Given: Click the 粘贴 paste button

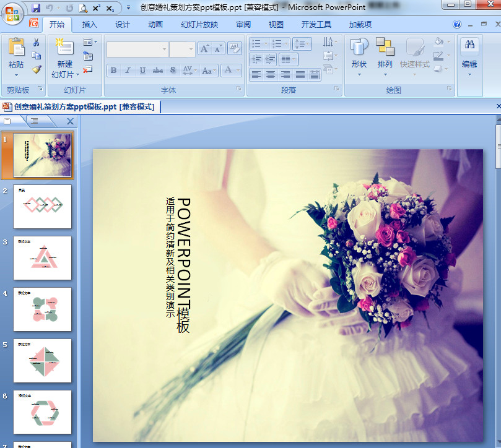Looking at the screenshot, I should (16, 53).
